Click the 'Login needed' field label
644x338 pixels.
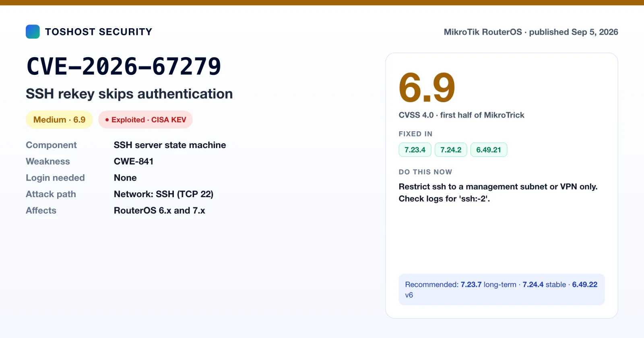(55, 178)
